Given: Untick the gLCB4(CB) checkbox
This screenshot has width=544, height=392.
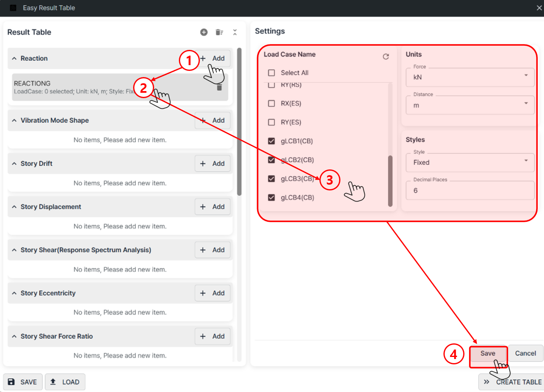Looking at the screenshot, I should 272,197.
